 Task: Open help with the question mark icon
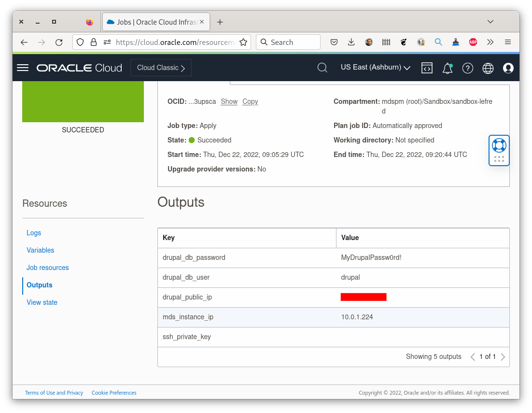[467, 68]
